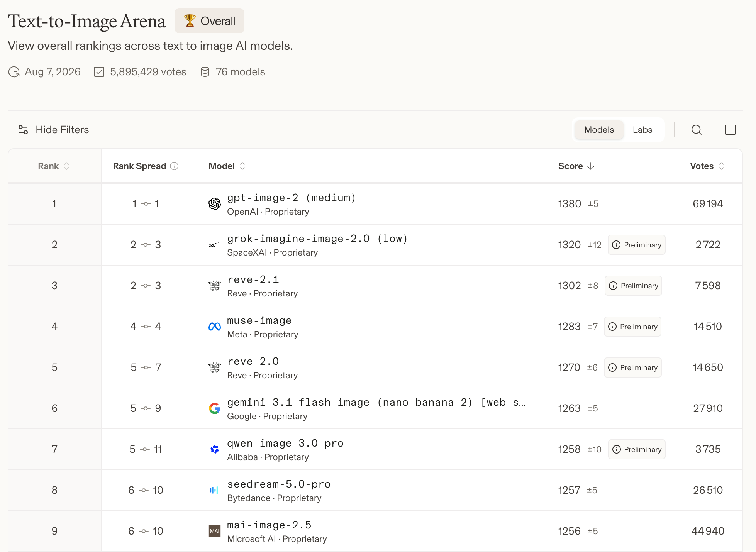The height and width of the screenshot is (552, 756).
Task: Open the Overall category selector
Action: 209,21
